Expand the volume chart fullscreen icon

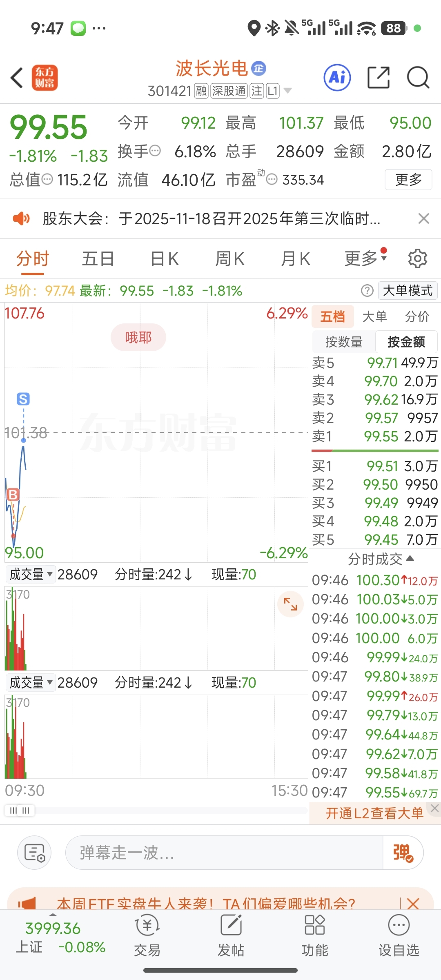click(290, 604)
